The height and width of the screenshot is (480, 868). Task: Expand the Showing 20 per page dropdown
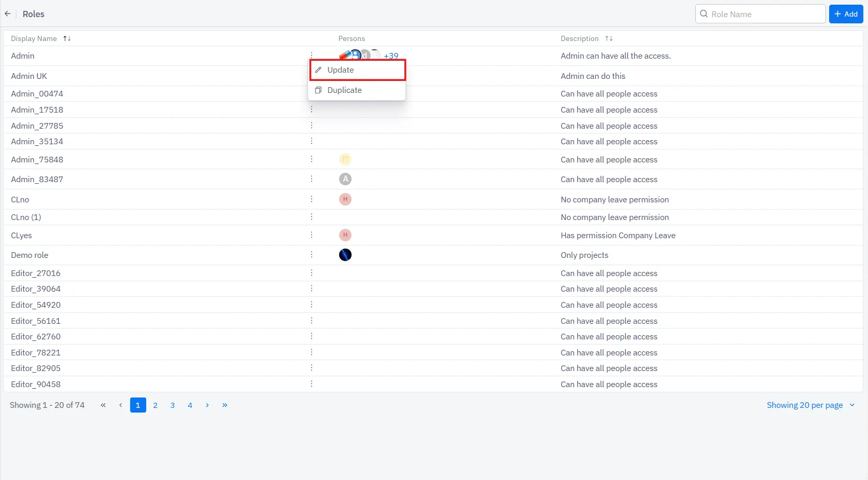pyautogui.click(x=810, y=405)
